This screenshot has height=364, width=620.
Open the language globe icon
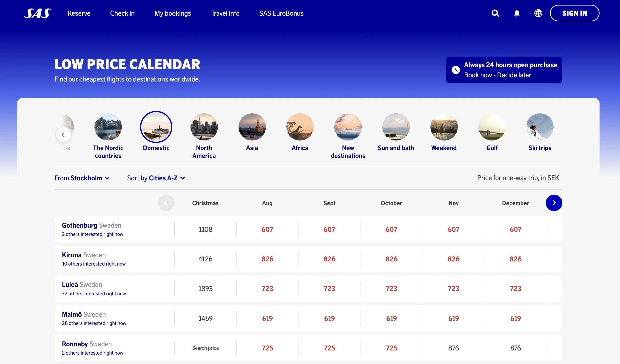538,13
